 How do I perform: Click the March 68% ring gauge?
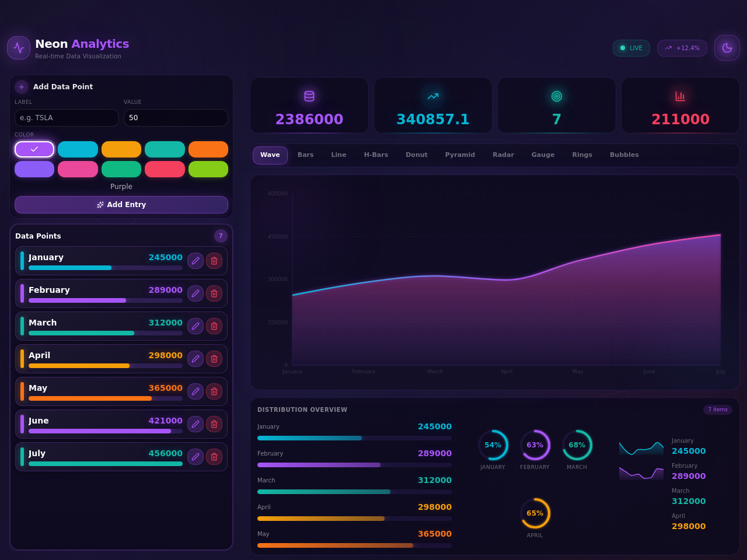[x=577, y=445]
